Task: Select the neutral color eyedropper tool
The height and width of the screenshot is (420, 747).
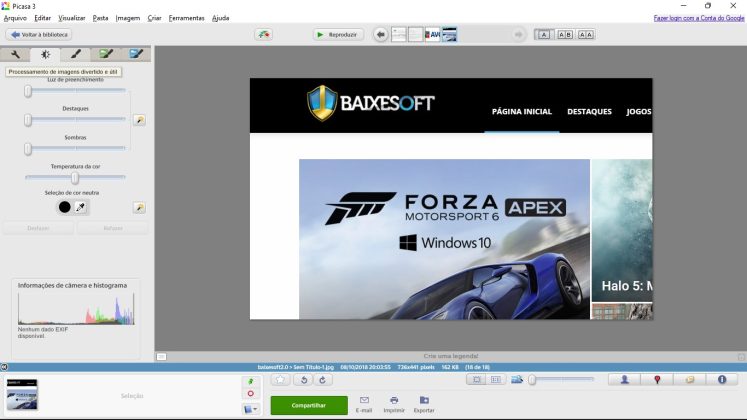Action: 81,207
